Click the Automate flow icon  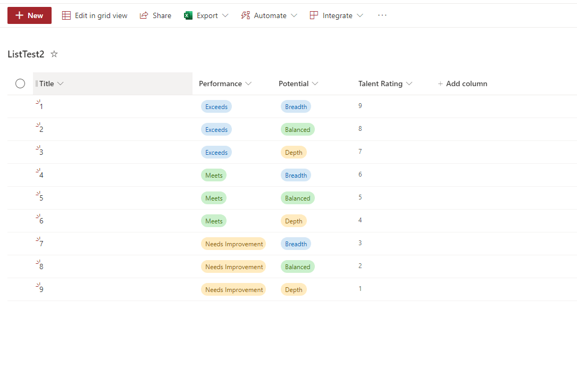click(x=246, y=15)
